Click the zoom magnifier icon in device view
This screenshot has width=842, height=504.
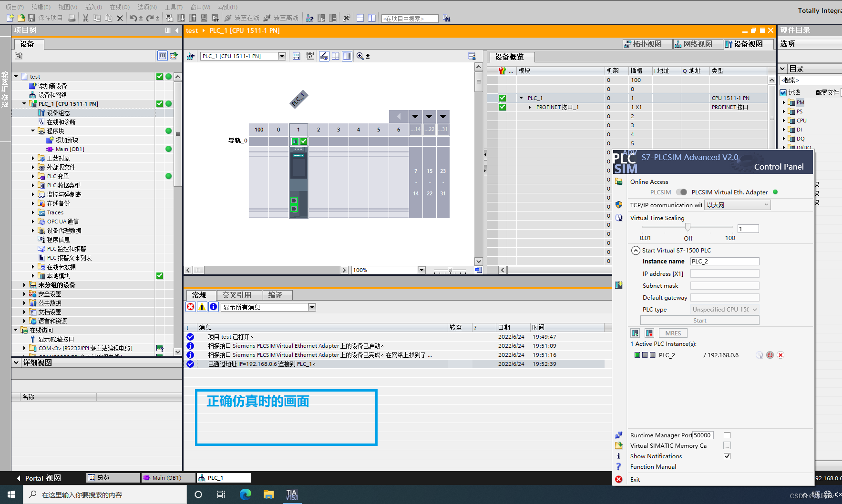click(x=360, y=56)
